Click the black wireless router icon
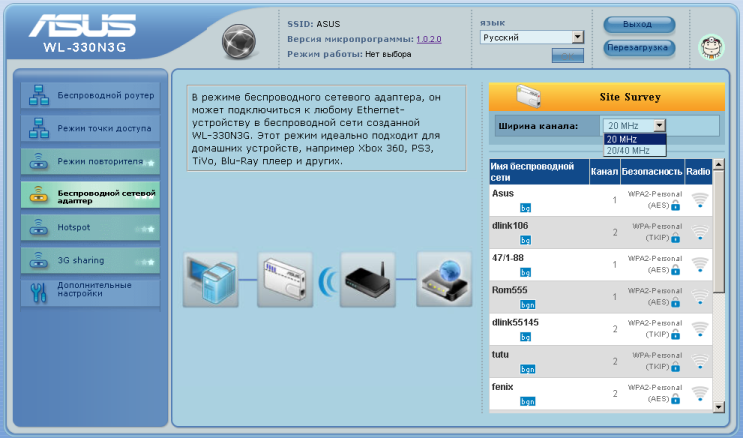Viewport: 743px width, 438px height. click(368, 280)
